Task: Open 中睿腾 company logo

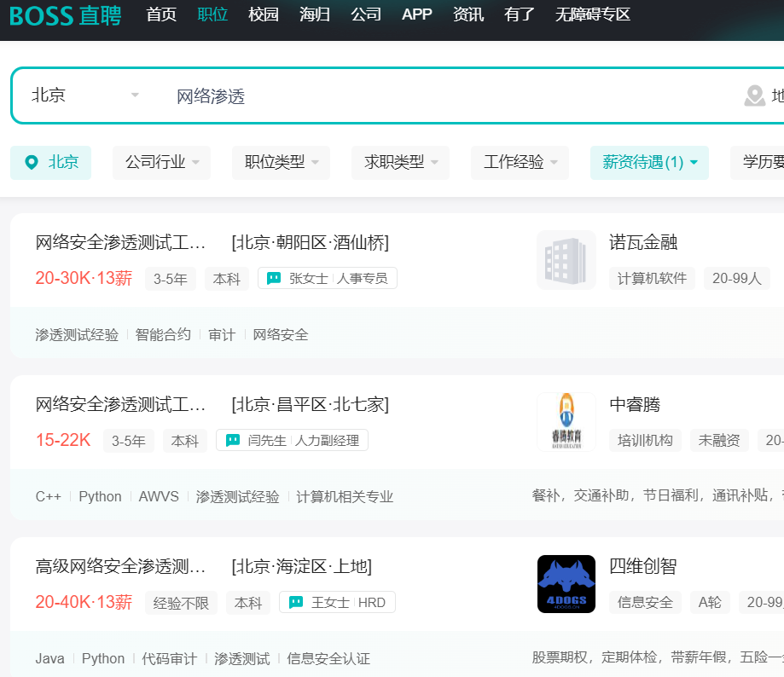Action: pyautogui.click(x=566, y=422)
